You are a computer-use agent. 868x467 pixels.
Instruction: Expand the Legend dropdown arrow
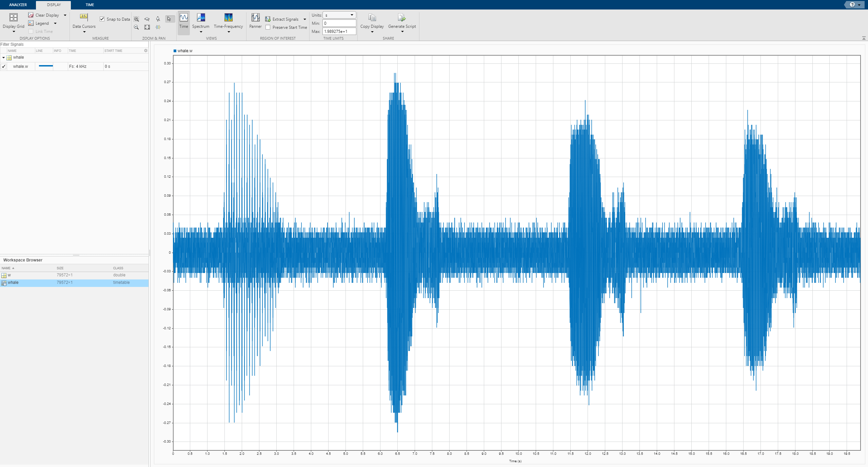coord(55,23)
